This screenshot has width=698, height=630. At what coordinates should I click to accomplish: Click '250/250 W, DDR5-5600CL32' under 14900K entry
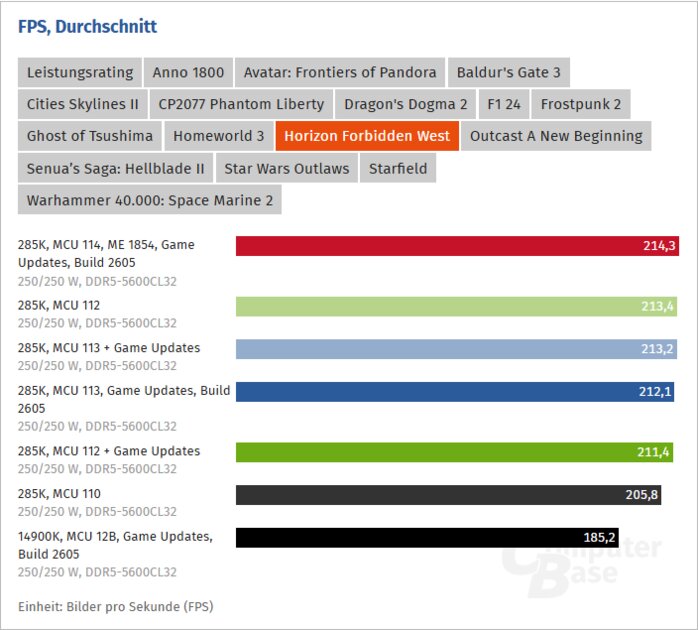point(97,572)
